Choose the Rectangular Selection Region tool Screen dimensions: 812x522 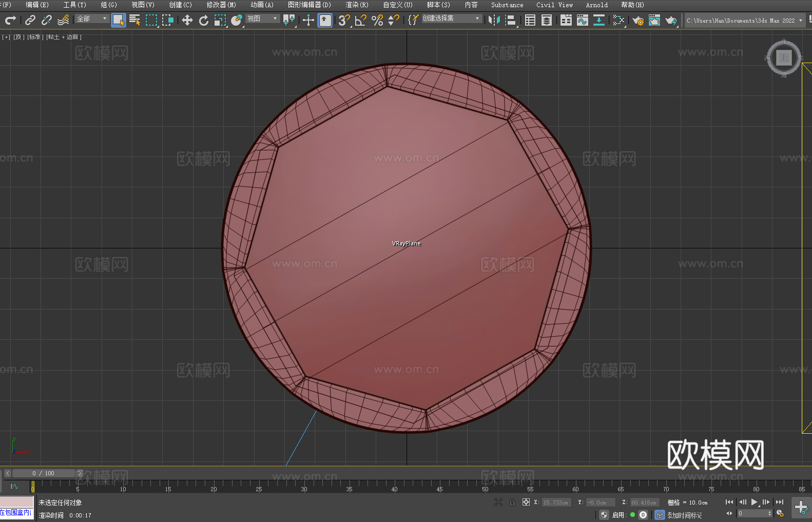coord(151,20)
